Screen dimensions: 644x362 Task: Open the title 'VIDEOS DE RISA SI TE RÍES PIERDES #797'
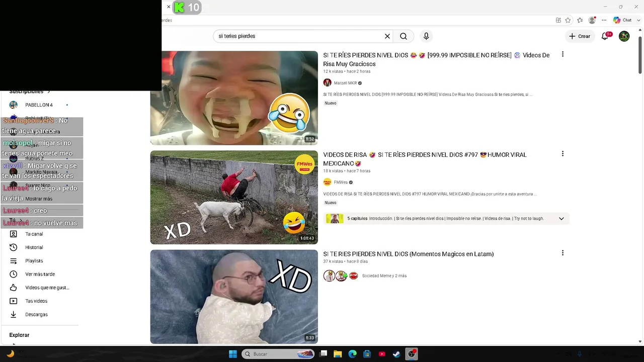coord(425,159)
